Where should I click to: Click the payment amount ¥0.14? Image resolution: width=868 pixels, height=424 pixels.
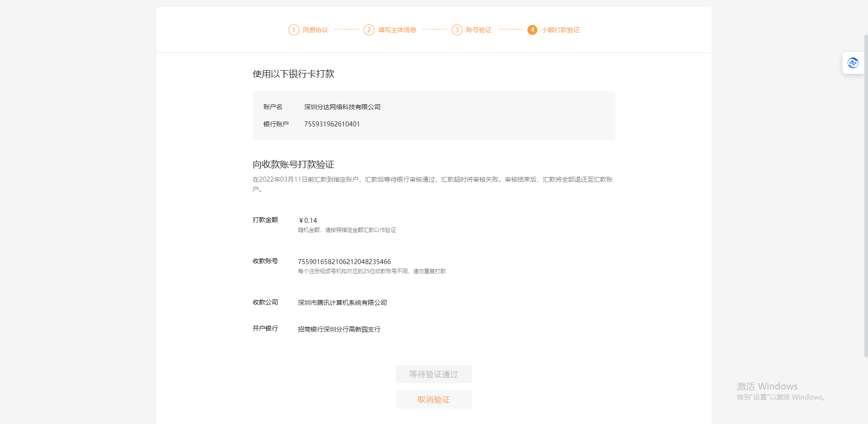(x=308, y=221)
